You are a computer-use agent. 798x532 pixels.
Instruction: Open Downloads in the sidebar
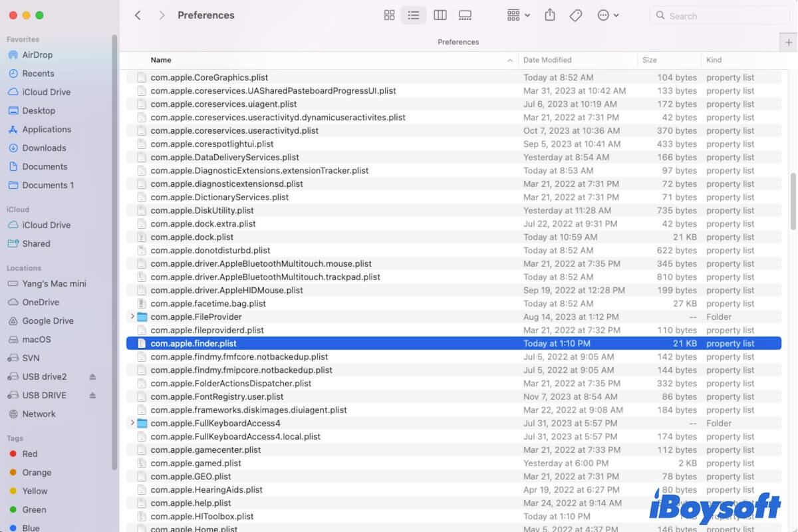pyautogui.click(x=44, y=148)
